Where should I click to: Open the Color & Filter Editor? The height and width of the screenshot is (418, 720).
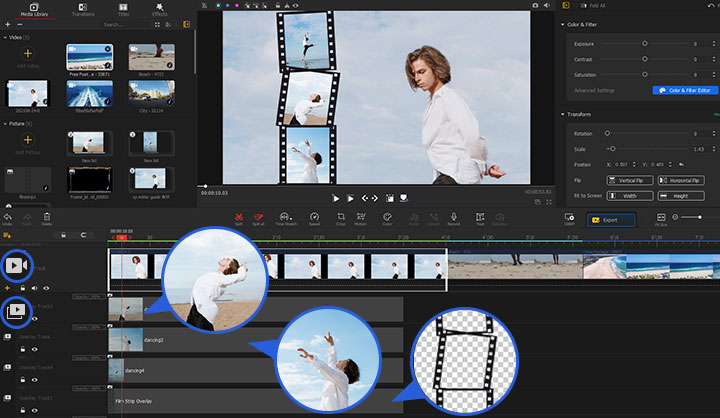(x=685, y=90)
